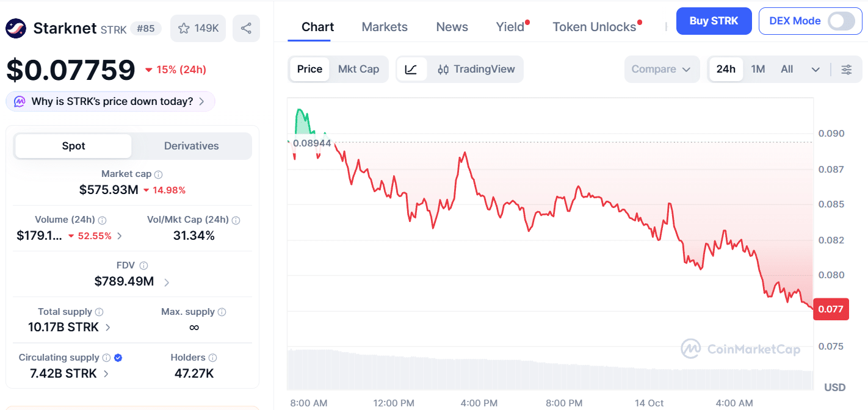Viewport: 868px width, 410px height.
Task: Select the Spot segment
Action: tap(73, 146)
